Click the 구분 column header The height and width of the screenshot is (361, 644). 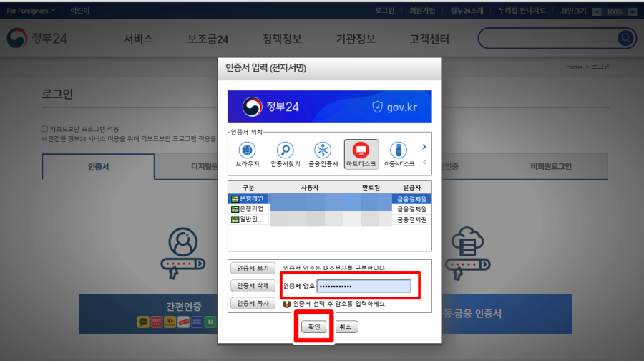[248, 188]
